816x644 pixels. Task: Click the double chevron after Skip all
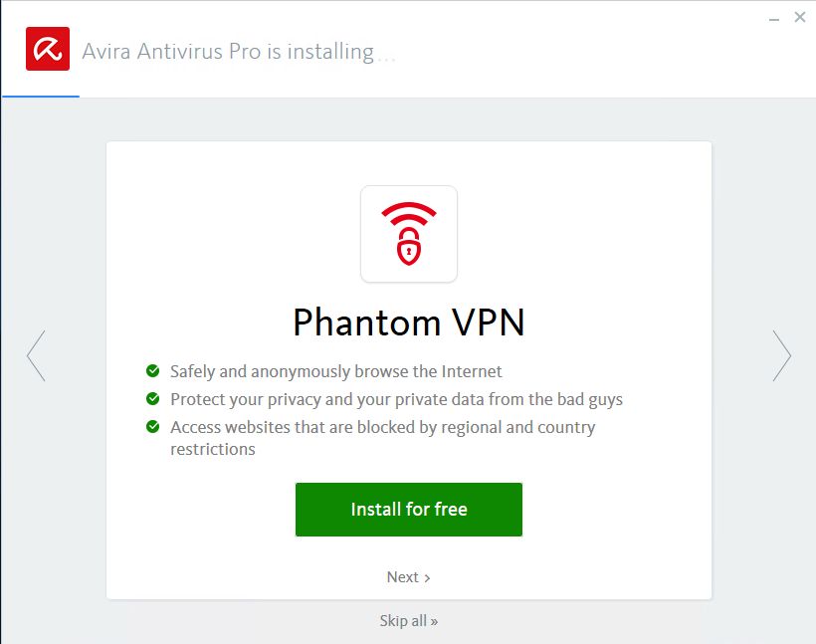coord(434,622)
